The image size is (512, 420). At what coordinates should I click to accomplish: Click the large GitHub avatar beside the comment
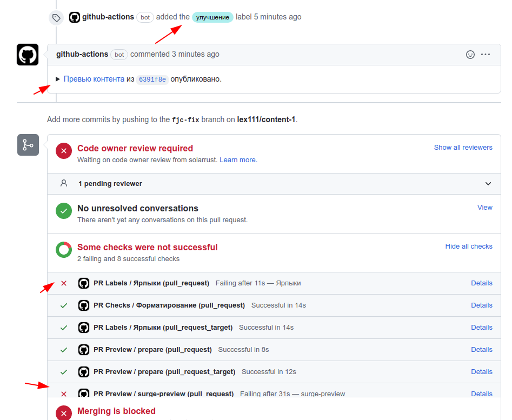(28, 54)
